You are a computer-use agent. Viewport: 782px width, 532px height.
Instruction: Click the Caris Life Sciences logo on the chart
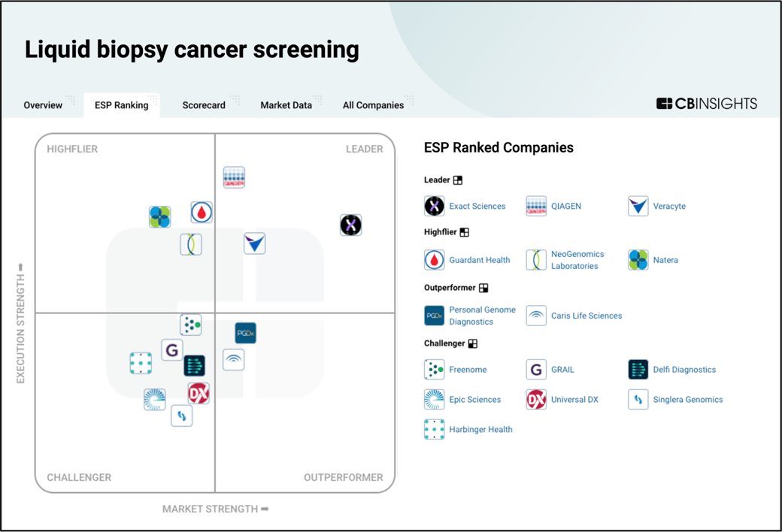click(233, 359)
